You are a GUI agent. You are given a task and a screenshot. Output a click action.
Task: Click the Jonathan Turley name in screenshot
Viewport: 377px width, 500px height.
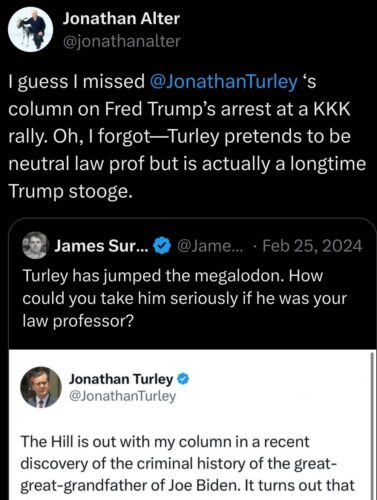coord(121,379)
